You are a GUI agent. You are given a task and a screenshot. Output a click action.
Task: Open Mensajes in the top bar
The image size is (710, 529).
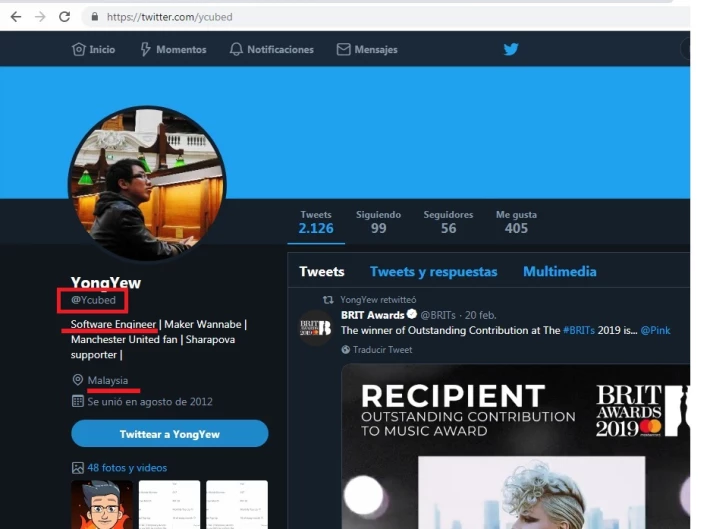click(367, 49)
